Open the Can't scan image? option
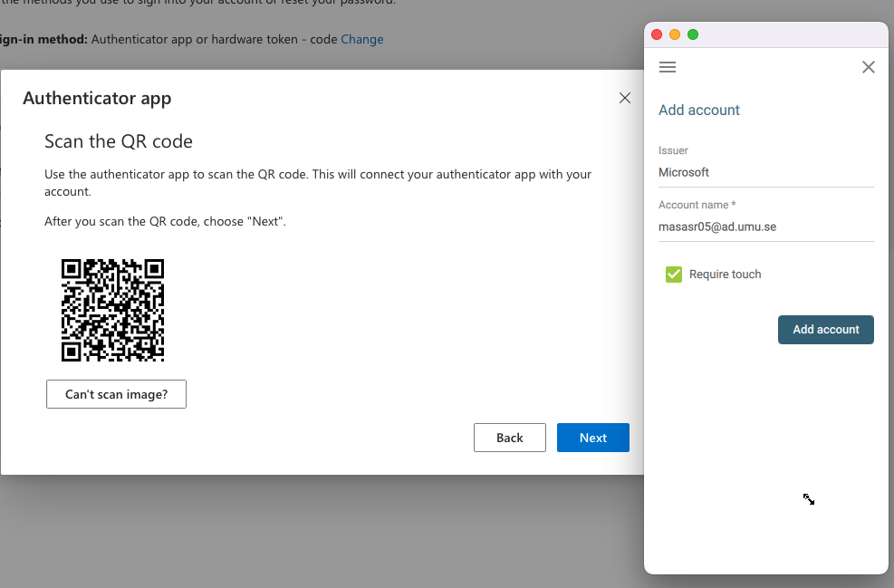894x588 pixels. [x=116, y=394]
